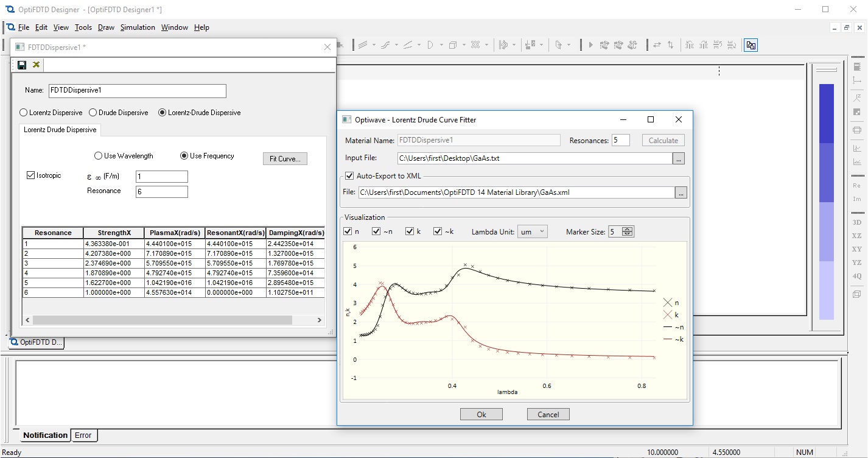Image resolution: width=868 pixels, height=458 pixels.
Task: Toggle the k visualization checkbox
Action: pyautogui.click(x=409, y=231)
